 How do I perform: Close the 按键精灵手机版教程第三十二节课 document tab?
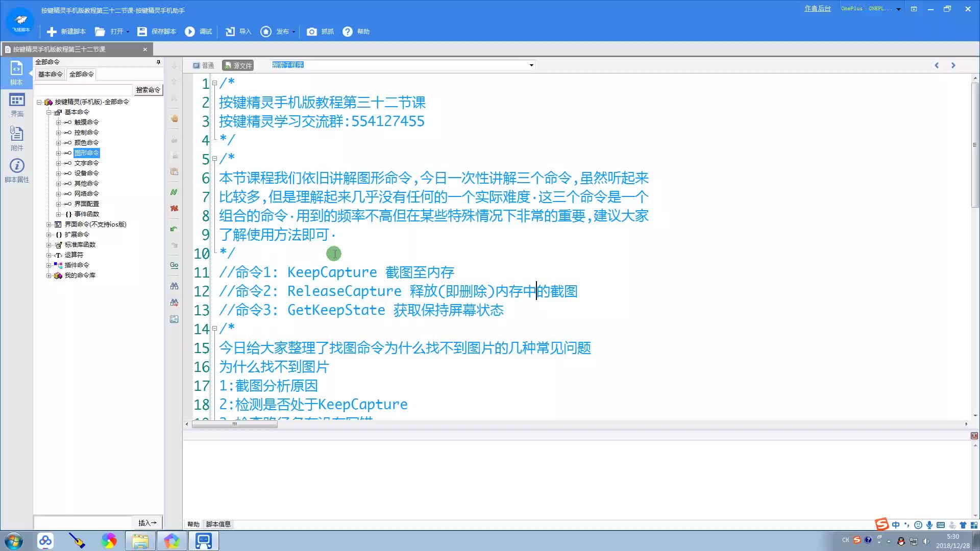(145, 49)
